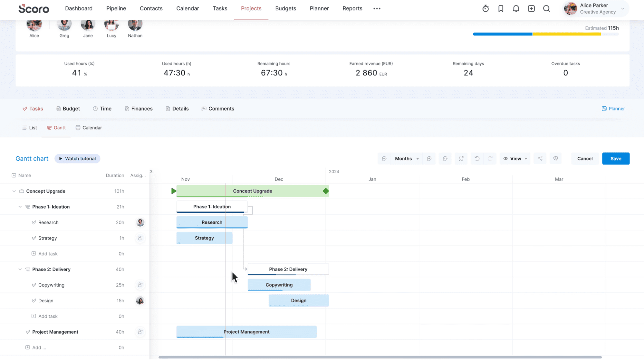This screenshot has height=363, width=644.
Task: Click the notifications bell icon
Action: point(516,8)
